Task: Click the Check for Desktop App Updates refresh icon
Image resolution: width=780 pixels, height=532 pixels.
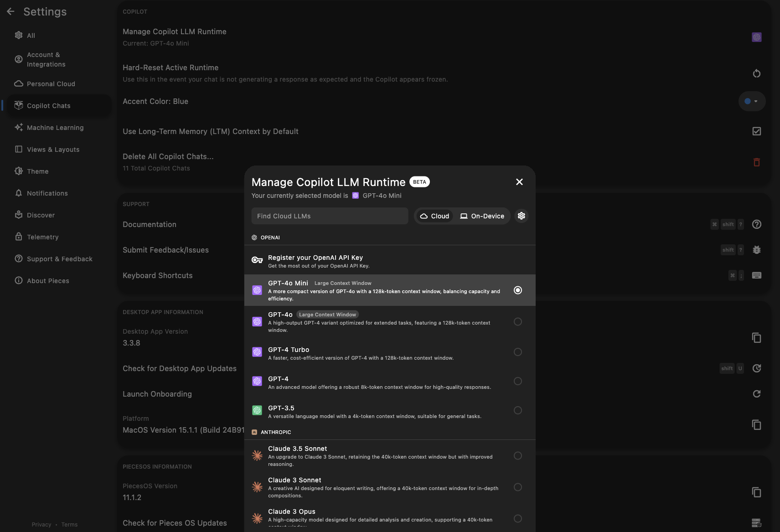Action: 757,368
